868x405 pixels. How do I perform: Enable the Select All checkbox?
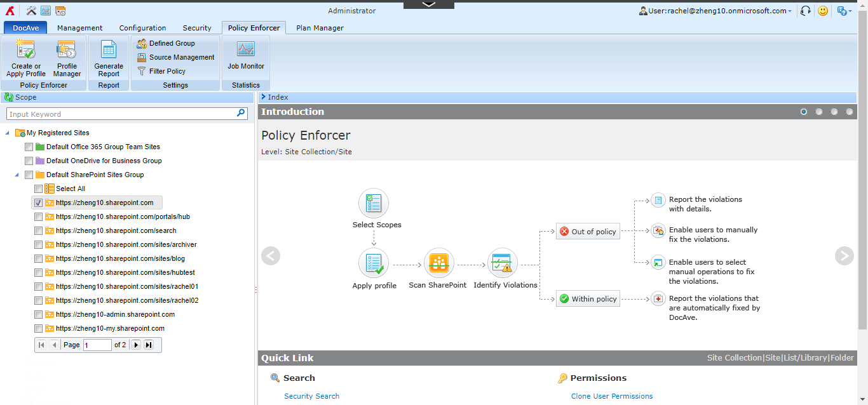pyautogui.click(x=38, y=189)
